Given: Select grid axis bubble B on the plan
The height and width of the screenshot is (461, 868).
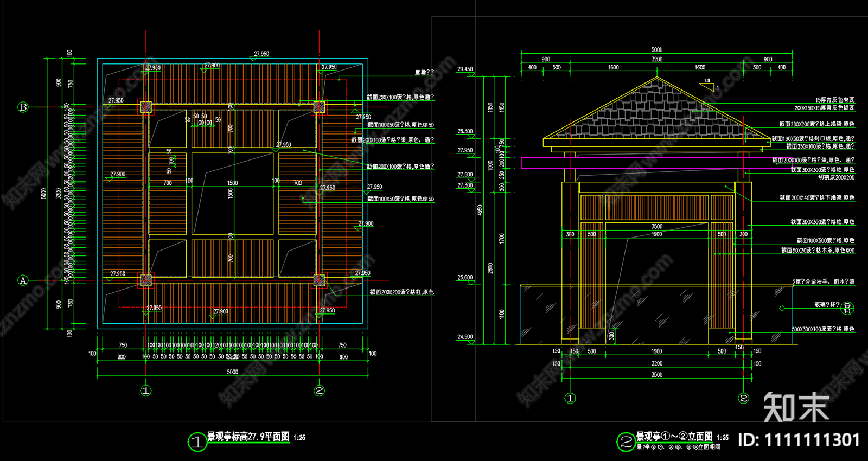Looking at the screenshot, I should [x=23, y=107].
